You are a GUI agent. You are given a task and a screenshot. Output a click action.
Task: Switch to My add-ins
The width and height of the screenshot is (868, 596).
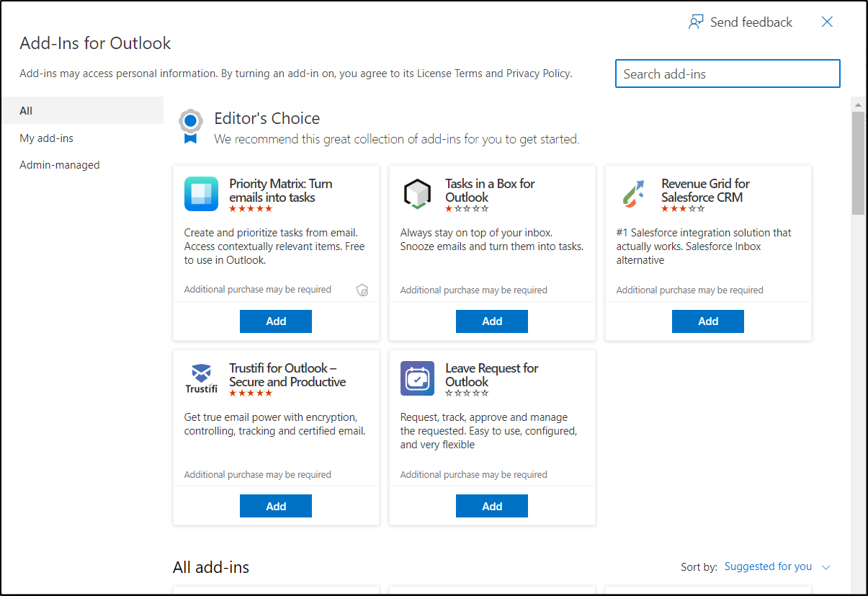tap(82, 138)
